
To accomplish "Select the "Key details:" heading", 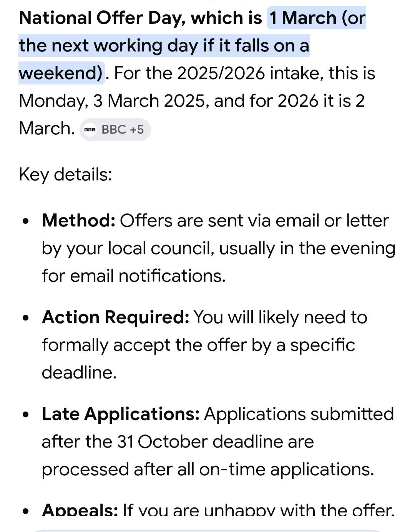I will [x=65, y=175].
